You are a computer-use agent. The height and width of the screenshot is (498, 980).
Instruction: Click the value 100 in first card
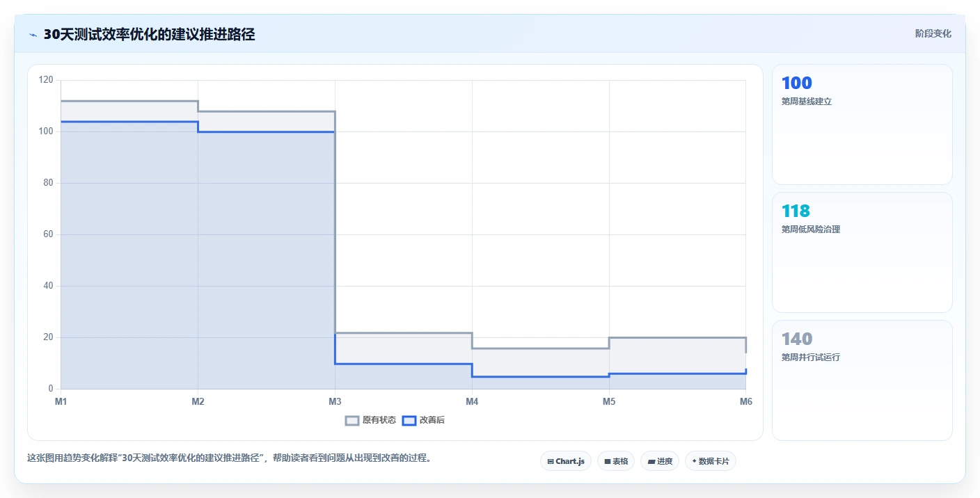click(x=796, y=83)
